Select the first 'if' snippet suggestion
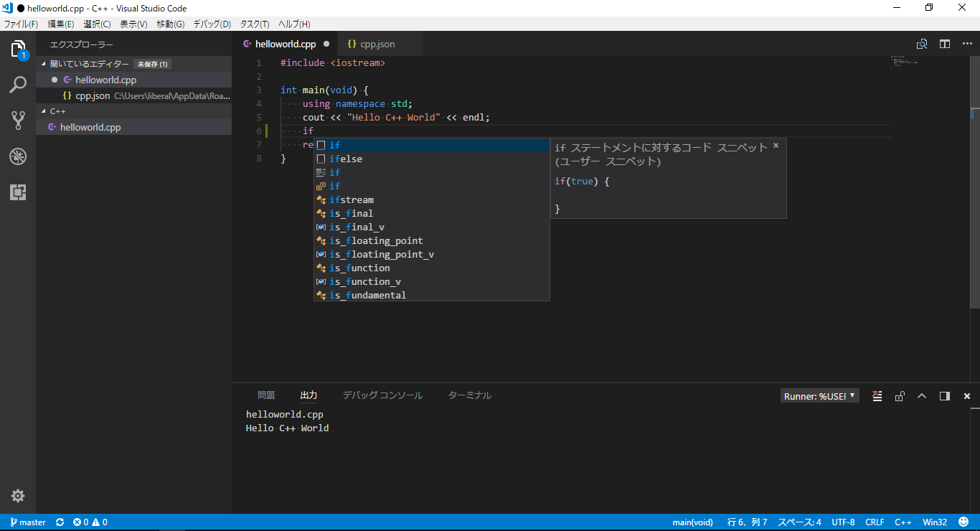 tap(432, 145)
